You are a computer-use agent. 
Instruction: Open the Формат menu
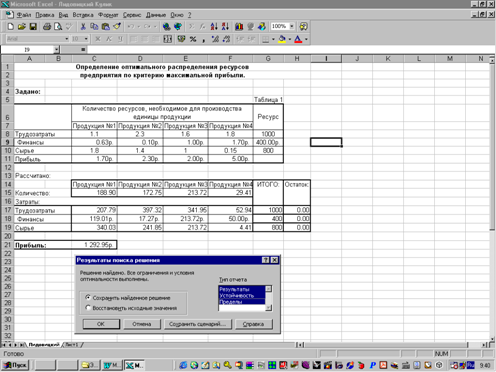coord(108,15)
